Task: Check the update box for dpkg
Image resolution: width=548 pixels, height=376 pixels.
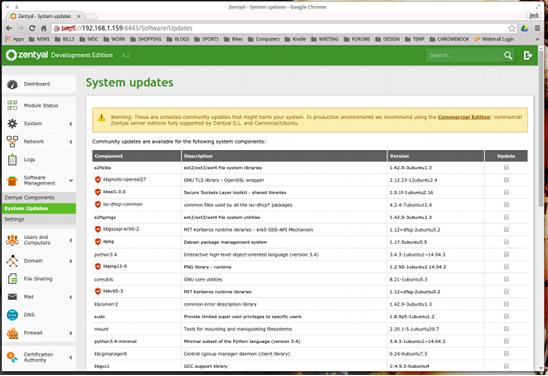Action: tap(506, 242)
